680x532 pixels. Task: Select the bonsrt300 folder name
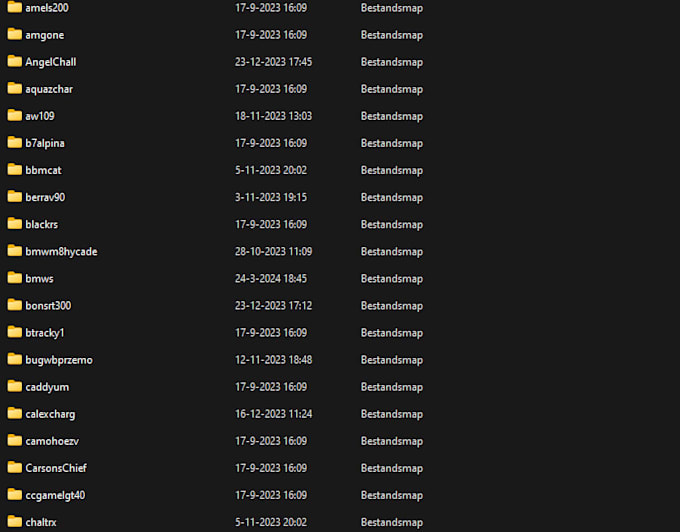[48, 305]
